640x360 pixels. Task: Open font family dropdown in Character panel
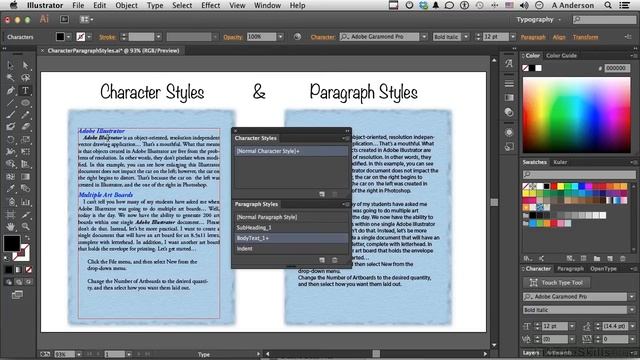[x=632, y=296]
